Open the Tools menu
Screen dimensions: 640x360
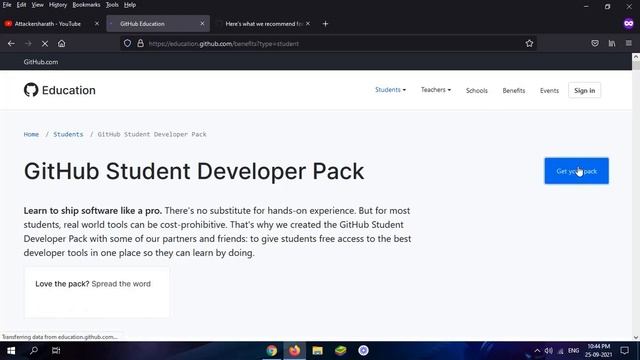point(112,5)
